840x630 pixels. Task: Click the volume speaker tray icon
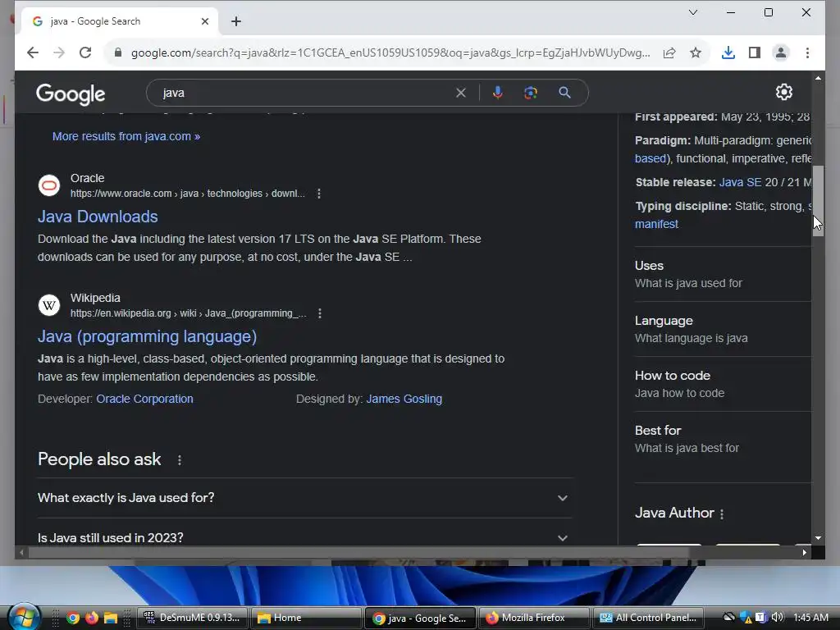tap(778, 618)
